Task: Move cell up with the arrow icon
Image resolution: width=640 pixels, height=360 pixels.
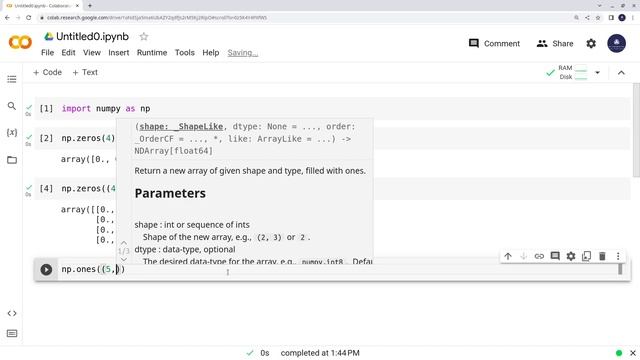Action: pyautogui.click(x=508, y=256)
